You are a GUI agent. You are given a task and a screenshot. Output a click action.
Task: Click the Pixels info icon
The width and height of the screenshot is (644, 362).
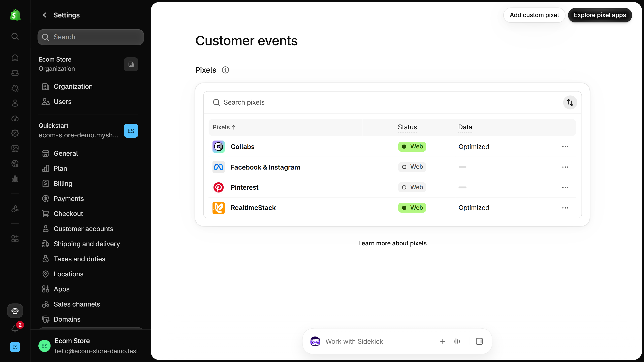tap(225, 70)
